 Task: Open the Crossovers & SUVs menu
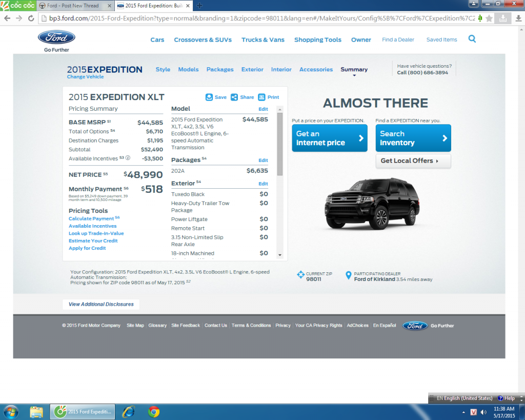tap(203, 40)
